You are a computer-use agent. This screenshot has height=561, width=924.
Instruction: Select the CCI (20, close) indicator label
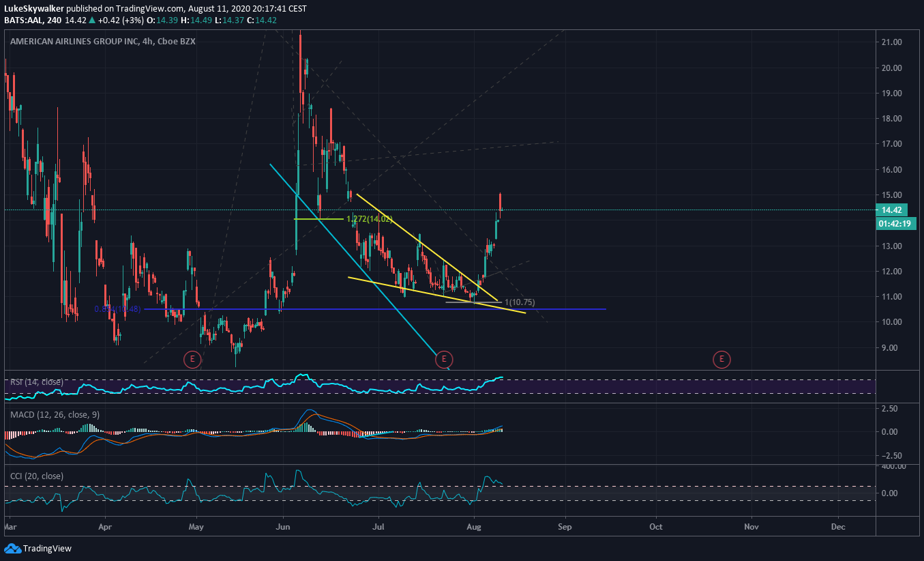[x=37, y=476]
